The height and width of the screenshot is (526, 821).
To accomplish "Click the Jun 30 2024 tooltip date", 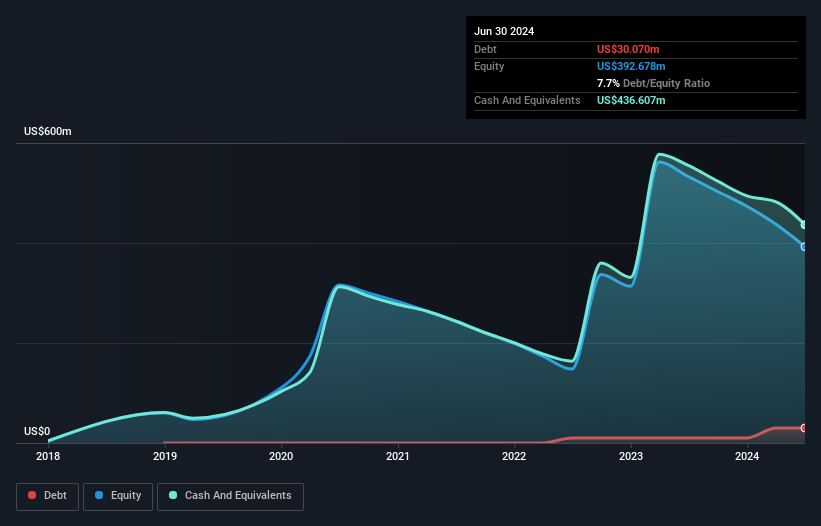I will pos(504,31).
